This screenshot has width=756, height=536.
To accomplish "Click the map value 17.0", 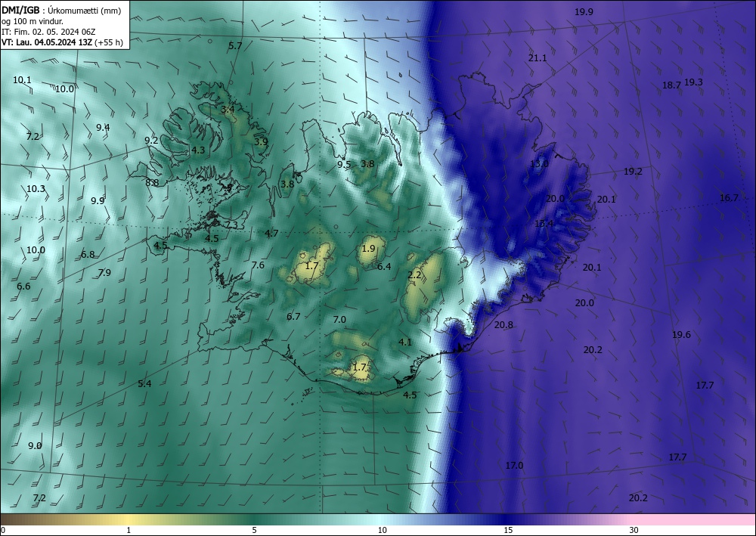I will pyautogui.click(x=514, y=466).
